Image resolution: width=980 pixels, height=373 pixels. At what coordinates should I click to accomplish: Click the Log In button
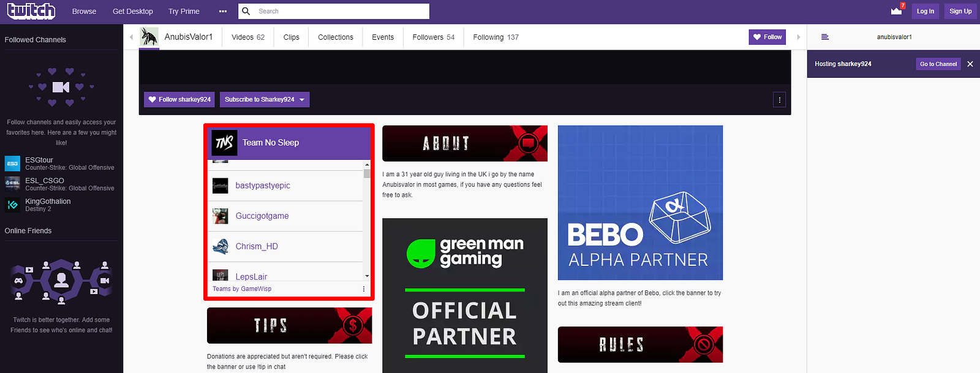tap(925, 11)
